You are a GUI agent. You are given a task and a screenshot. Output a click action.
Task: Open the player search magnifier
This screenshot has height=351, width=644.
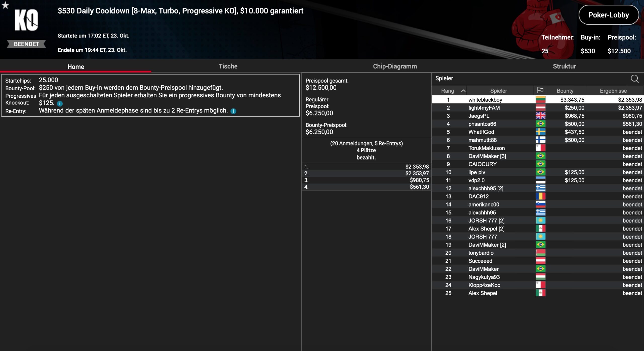[634, 79]
